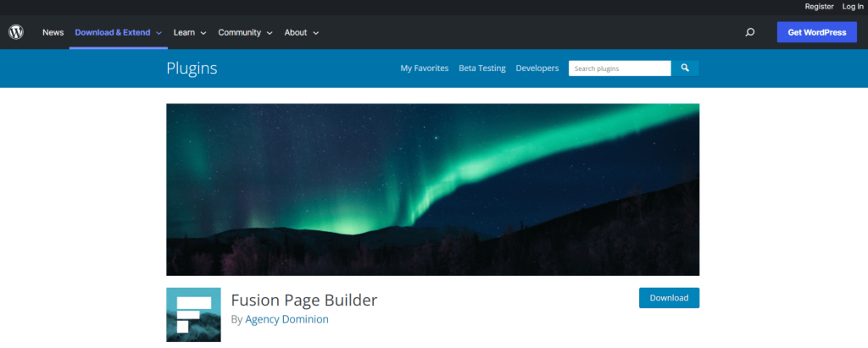This screenshot has height=348, width=868.
Task: Open the Beta Testing page
Action: [482, 68]
